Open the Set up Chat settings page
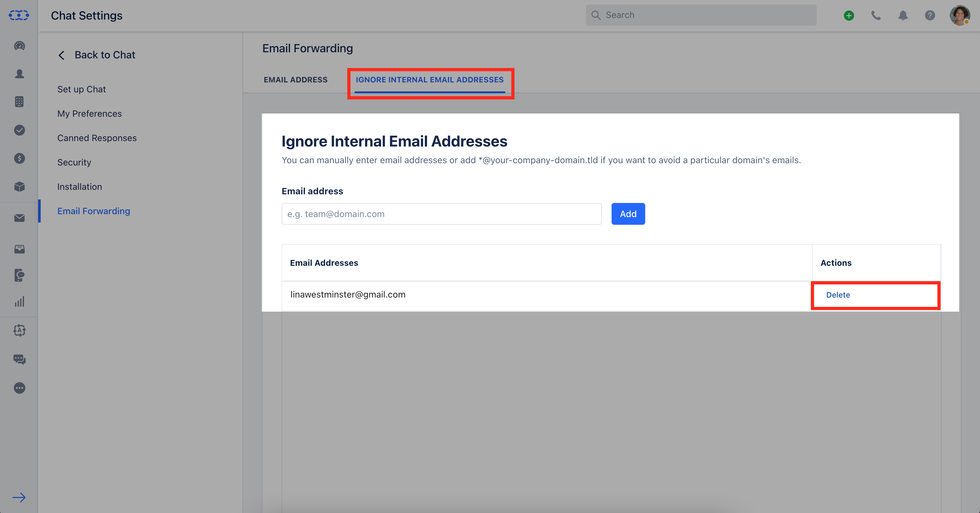Viewport: 980px width, 513px height. pos(81,89)
